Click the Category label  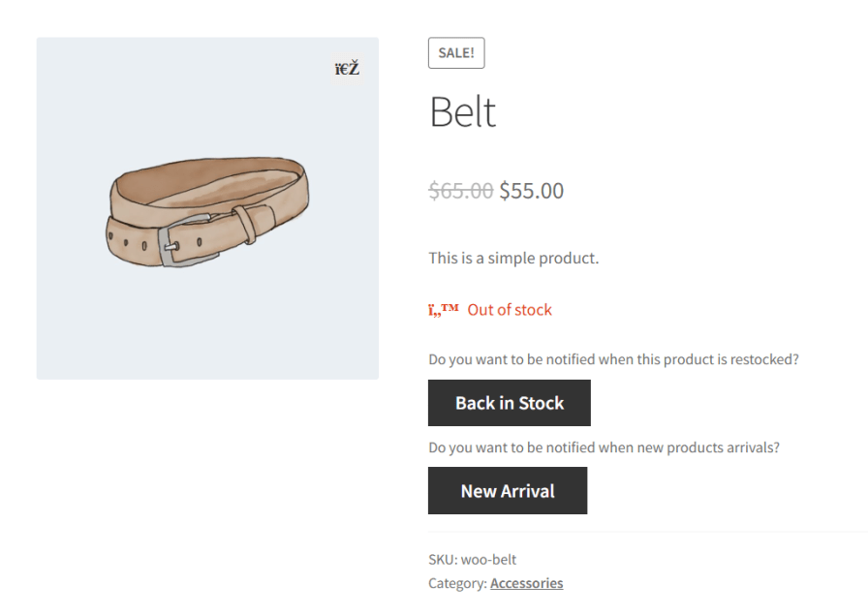click(x=457, y=583)
